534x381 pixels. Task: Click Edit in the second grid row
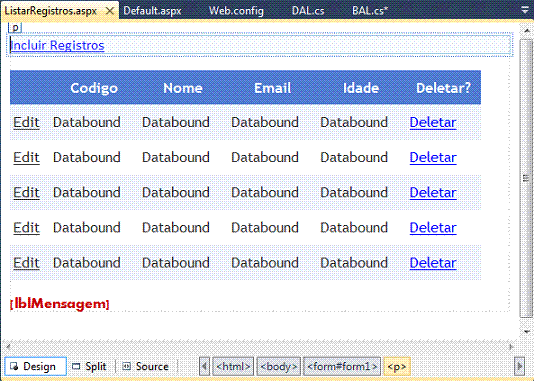pyautogui.click(x=27, y=157)
